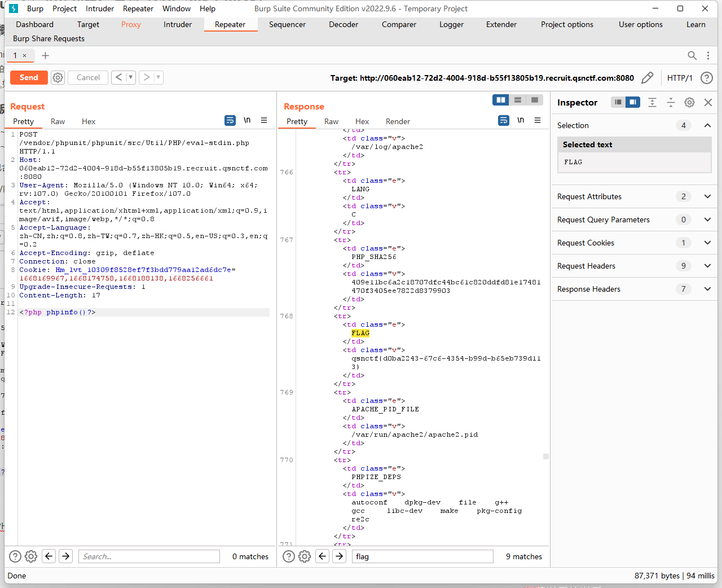The height and width of the screenshot is (588, 722).
Task: Expand all Inspector sections icon
Action: [652, 102]
